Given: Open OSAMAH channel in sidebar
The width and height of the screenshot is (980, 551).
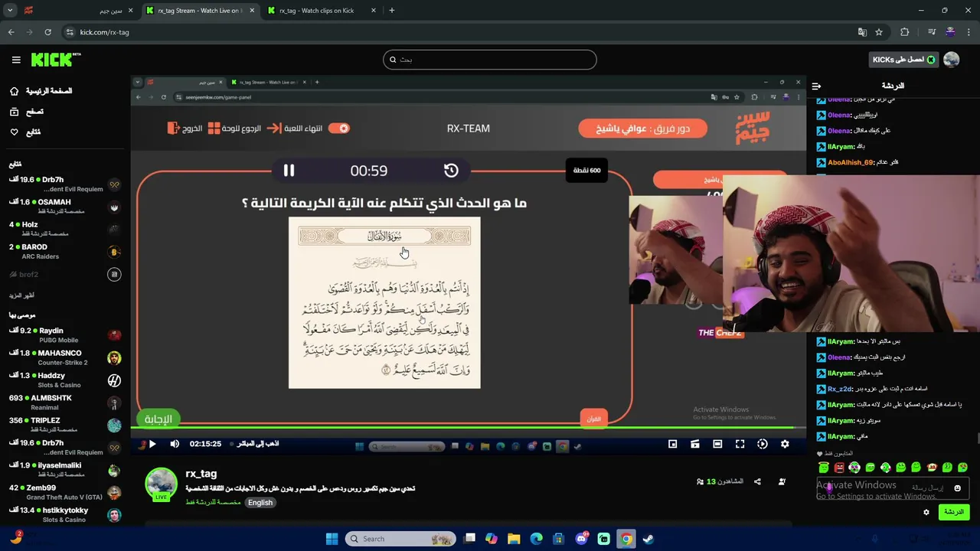Looking at the screenshot, I should coord(64,207).
